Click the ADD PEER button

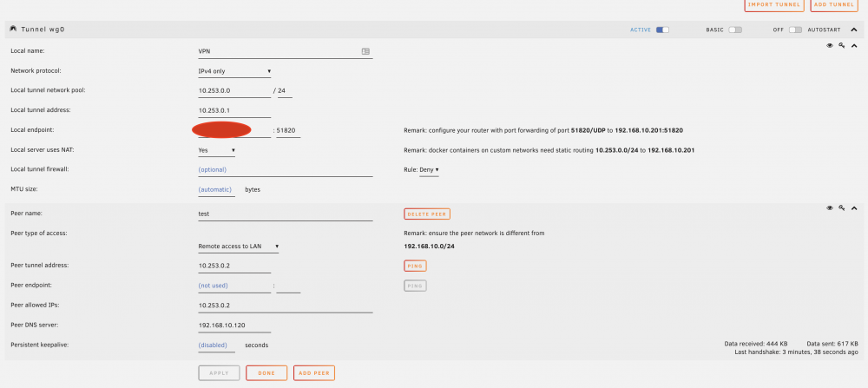[x=314, y=373]
